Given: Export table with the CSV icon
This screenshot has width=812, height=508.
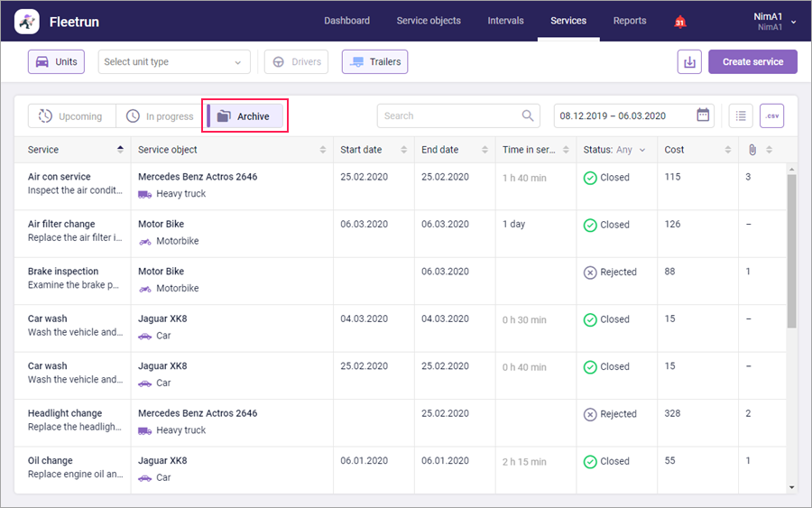Looking at the screenshot, I should [x=771, y=115].
